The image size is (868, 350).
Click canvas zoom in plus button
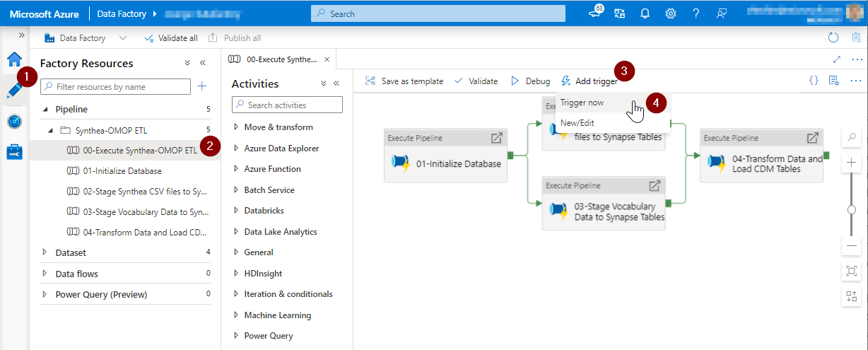(851, 163)
